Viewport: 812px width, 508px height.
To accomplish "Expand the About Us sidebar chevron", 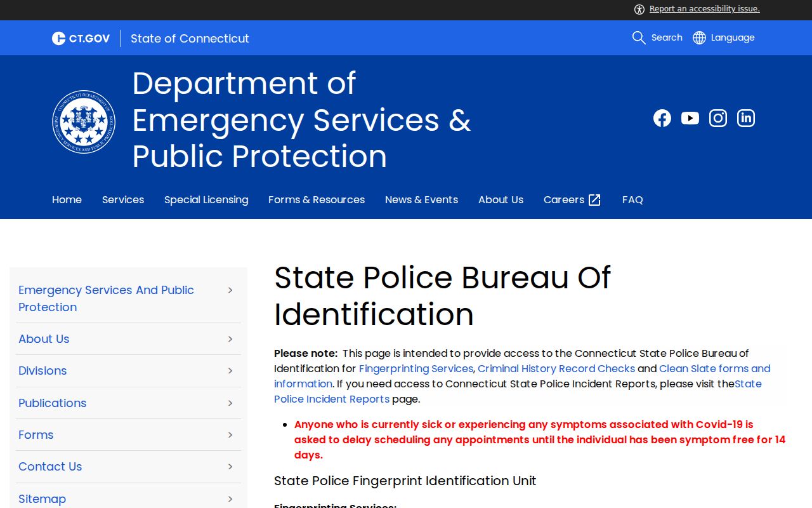I will coord(230,339).
